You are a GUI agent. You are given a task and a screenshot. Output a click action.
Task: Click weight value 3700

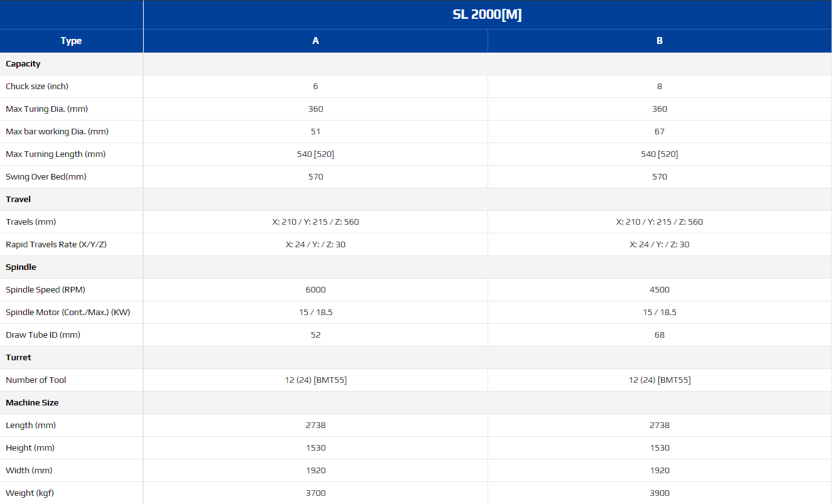coord(315,493)
